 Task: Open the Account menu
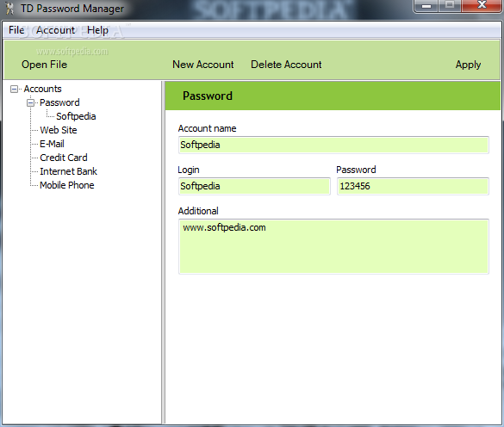(55, 30)
